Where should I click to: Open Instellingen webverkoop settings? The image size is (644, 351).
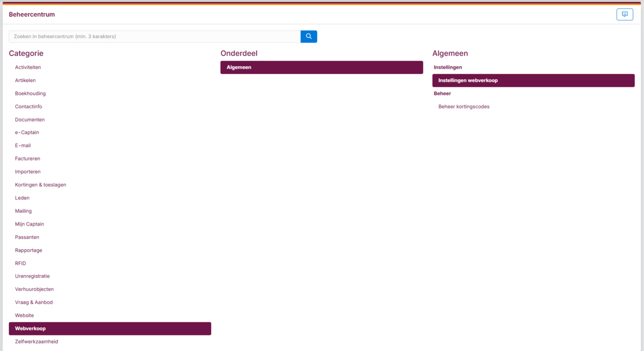click(533, 80)
